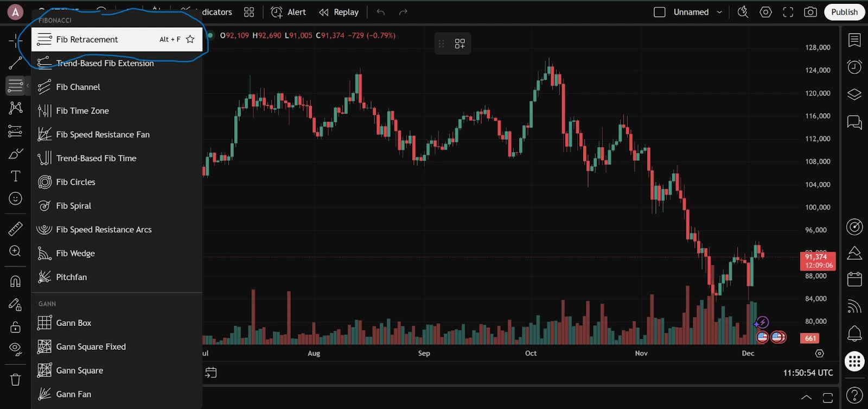Add Fib Retracement to favorites star
This screenshot has height=409, width=868.
[190, 39]
